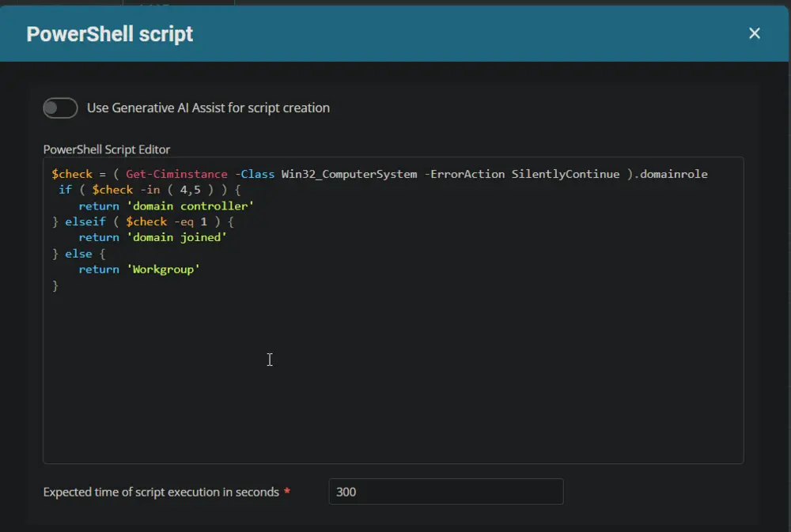The width and height of the screenshot is (791, 532).
Task: Click the '-eq' operator
Action: coord(184,221)
